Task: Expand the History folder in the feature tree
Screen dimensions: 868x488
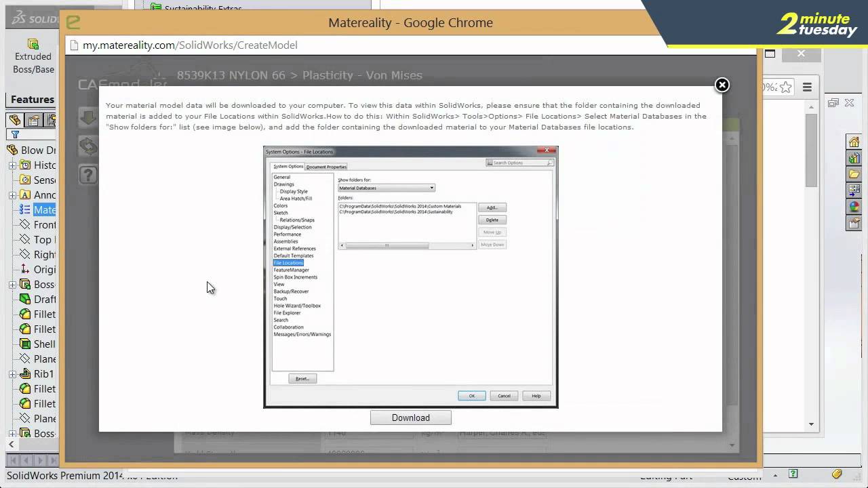Action: point(12,165)
